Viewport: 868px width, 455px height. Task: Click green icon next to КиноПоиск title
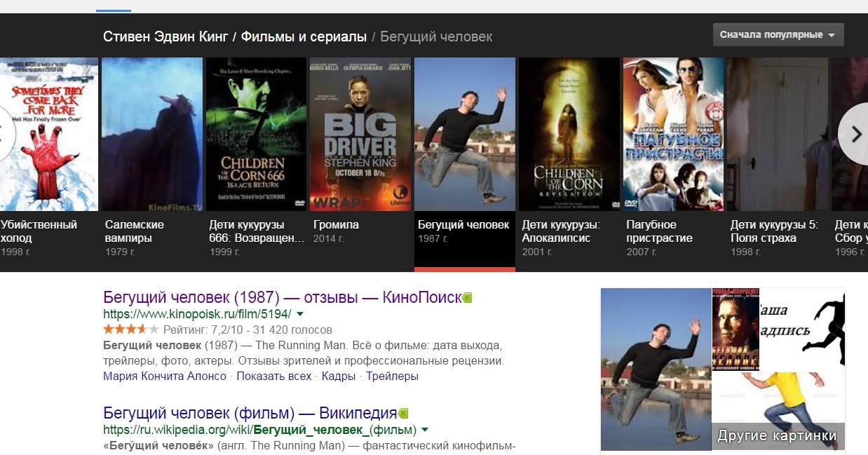468,298
